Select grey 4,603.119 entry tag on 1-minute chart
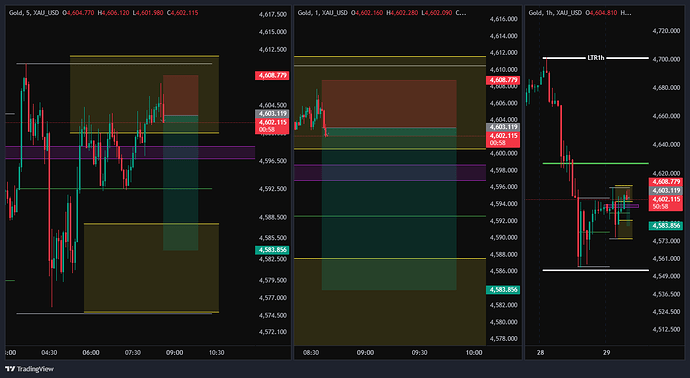 coord(503,127)
